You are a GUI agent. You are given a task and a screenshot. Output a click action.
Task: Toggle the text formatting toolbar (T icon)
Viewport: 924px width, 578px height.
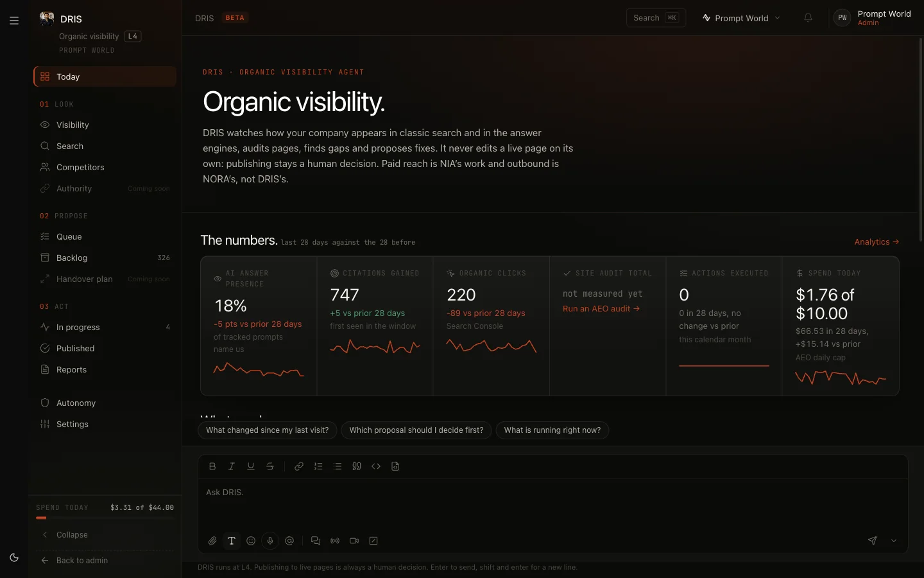232,541
